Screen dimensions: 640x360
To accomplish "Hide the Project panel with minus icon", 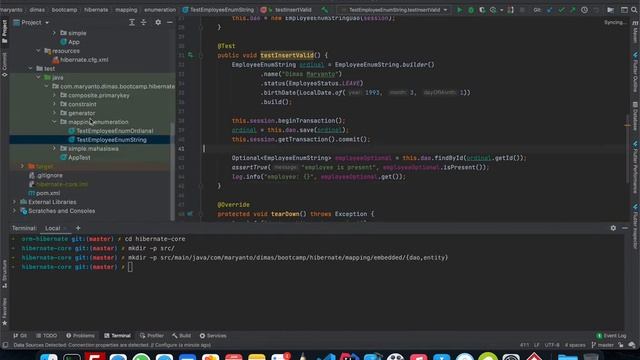I will (x=170, y=22).
